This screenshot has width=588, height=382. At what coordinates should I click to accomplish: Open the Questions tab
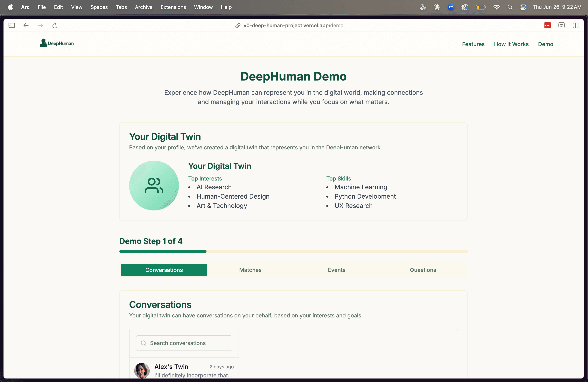(x=423, y=270)
